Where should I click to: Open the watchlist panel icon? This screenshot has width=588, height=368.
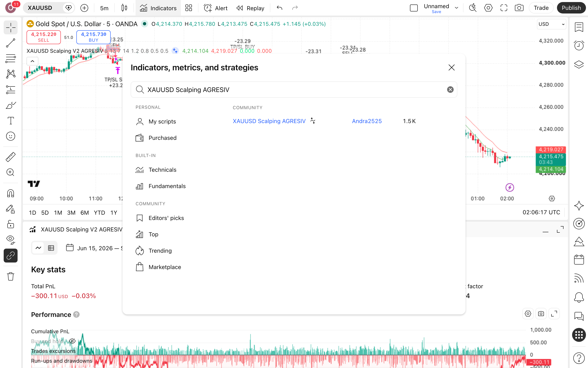pos(579,27)
